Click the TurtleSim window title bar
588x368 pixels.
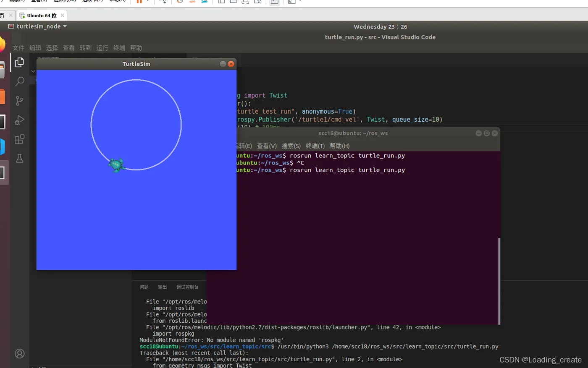[x=136, y=64]
